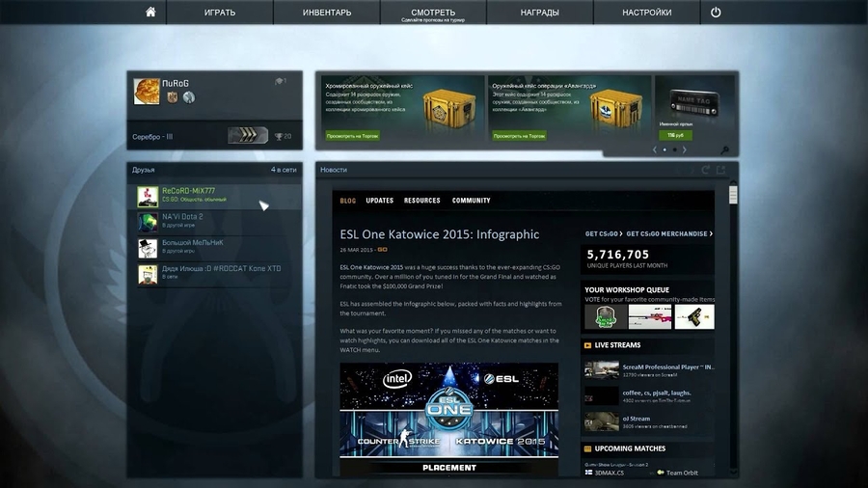
Task: Click the Home icon in top bar
Action: pyautogui.click(x=150, y=13)
